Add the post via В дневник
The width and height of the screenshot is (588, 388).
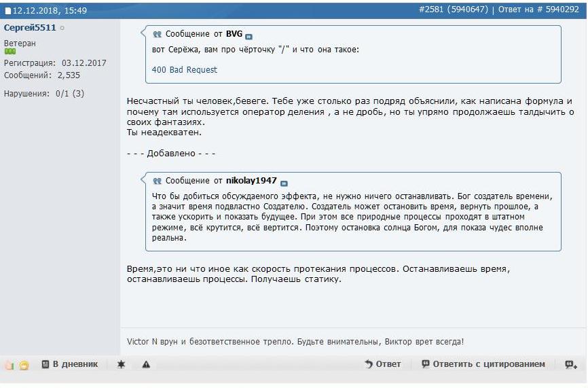coord(69,364)
